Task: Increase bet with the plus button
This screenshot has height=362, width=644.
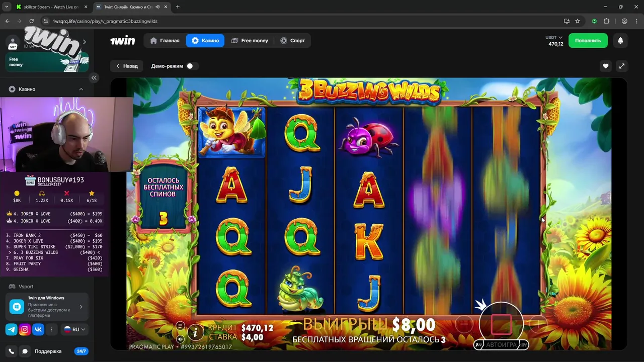Action: (x=538, y=324)
